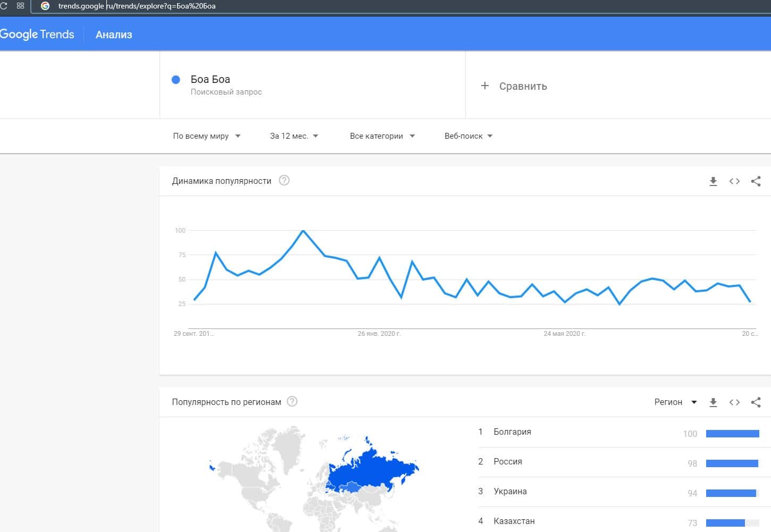The image size is (771, 532).
Task: Open the Все категории dropdown
Action: [382, 136]
